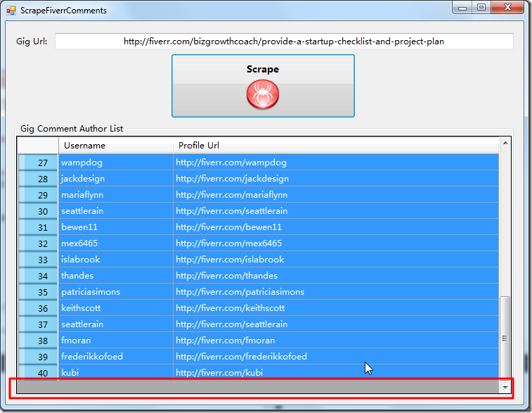Click the scrollbar up arrow in author list
The height and width of the screenshot is (413, 532).
(x=505, y=144)
